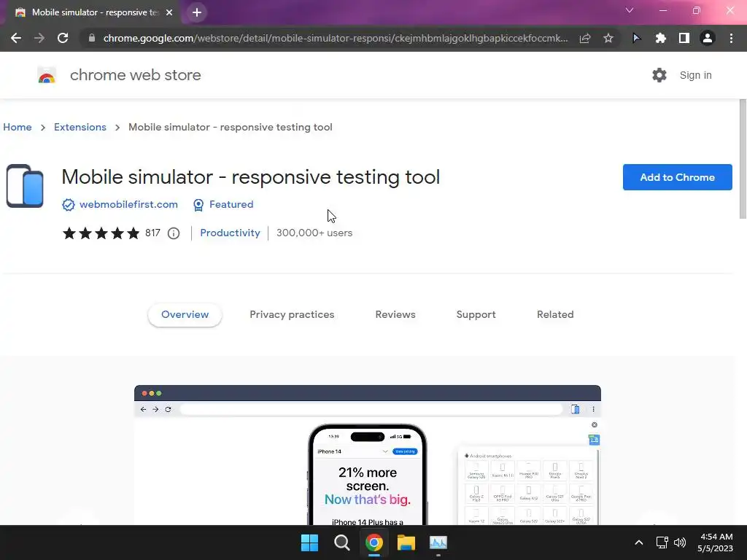The height and width of the screenshot is (560, 747).
Task: Switch to the Related tab
Action: click(555, 315)
